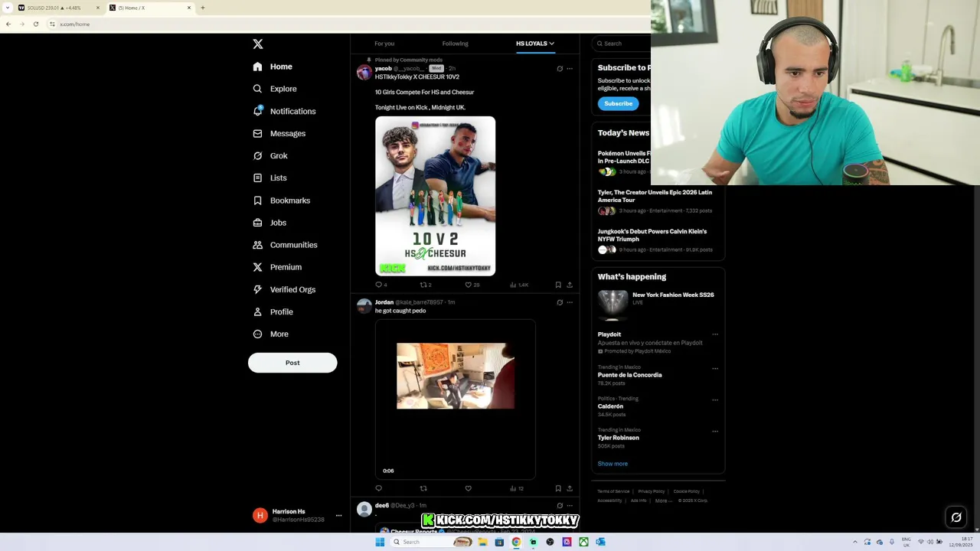The width and height of the screenshot is (980, 551).
Task: Reload the page with the browser refresh button
Action: (x=35, y=24)
